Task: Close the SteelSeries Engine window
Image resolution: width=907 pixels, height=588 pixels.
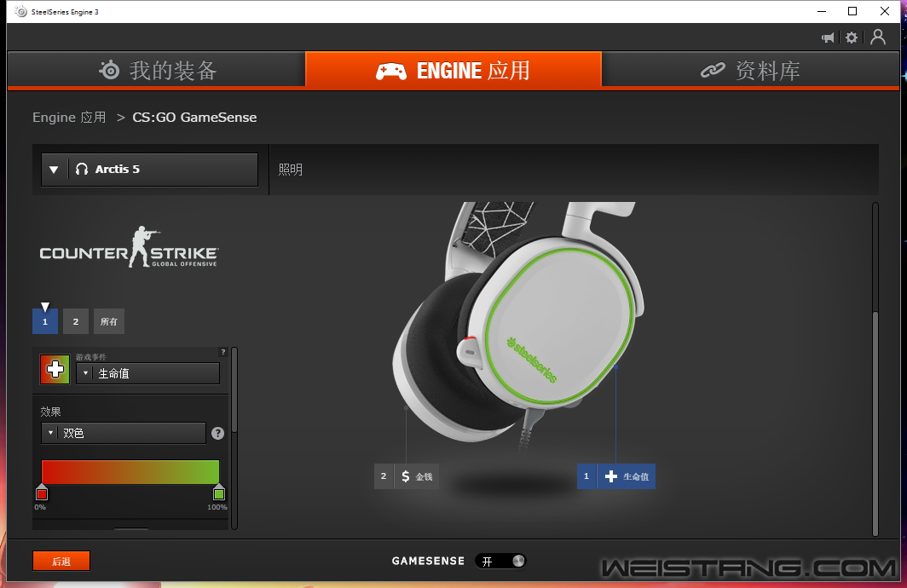Action: click(x=885, y=12)
